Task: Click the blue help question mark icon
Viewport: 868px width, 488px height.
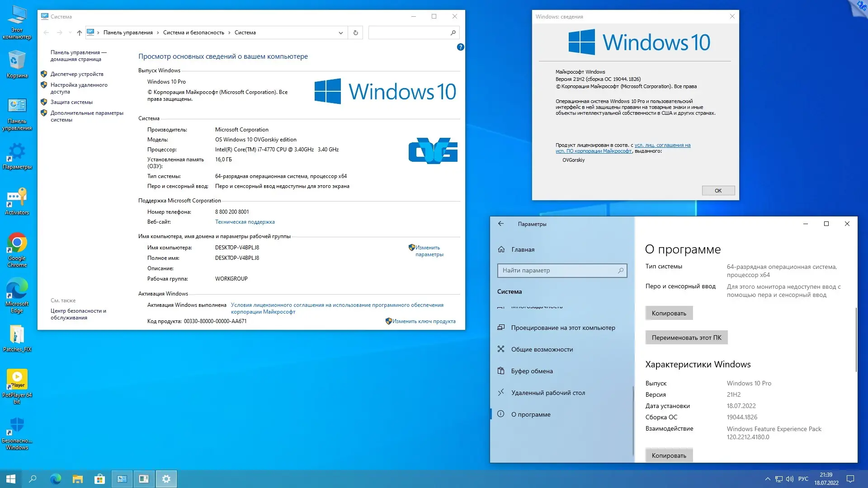Action: [x=460, y=47]
